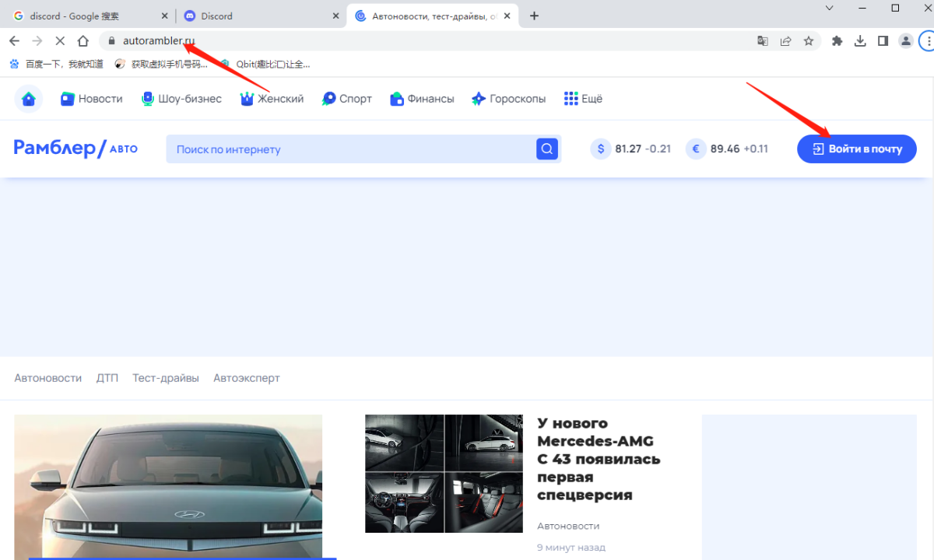
Task: Open a new tab with plus icon
Action: pos(534,16)
